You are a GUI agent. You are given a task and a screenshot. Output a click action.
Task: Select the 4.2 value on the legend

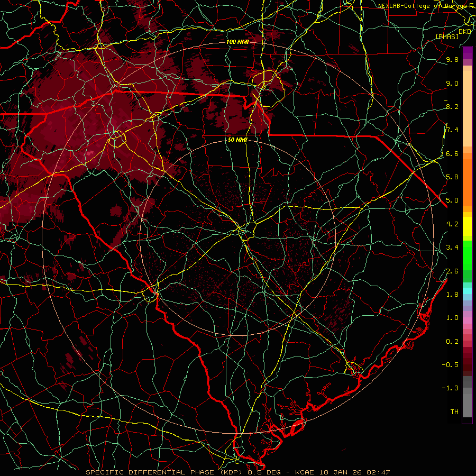[452, 224]
